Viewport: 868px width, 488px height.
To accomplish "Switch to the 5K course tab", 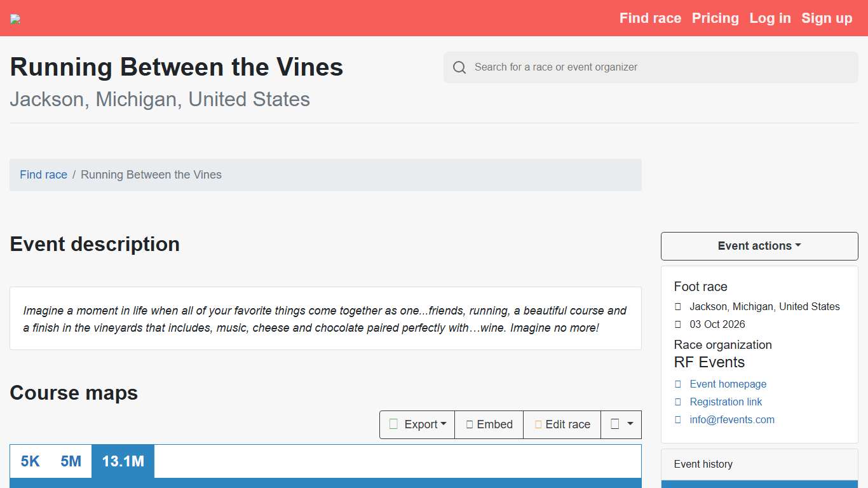I will tap(30, 461).
